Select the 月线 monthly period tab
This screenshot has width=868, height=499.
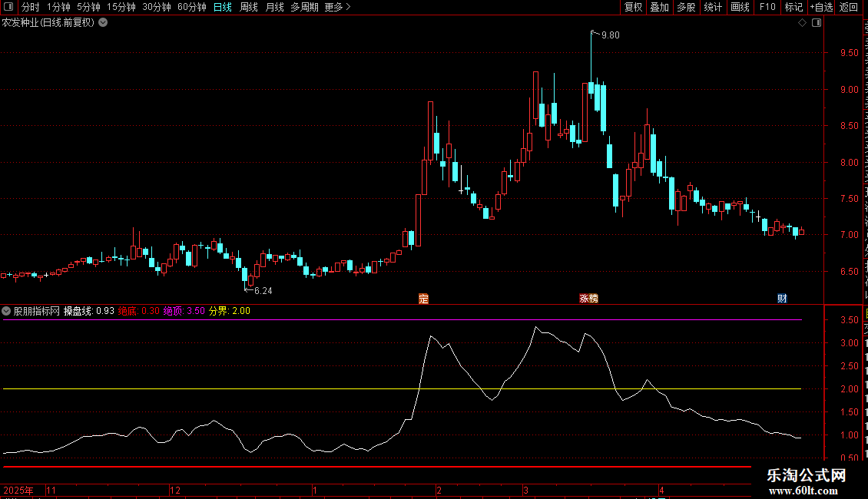pos(274,7)
